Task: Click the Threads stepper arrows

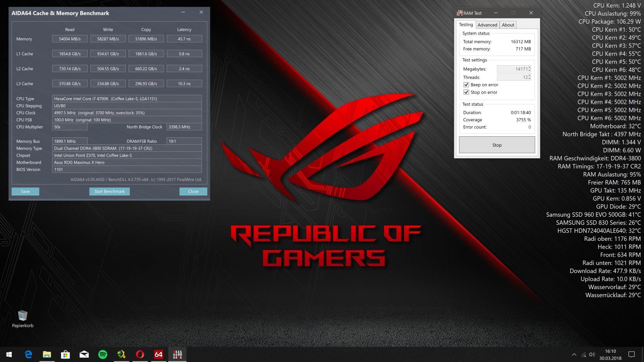Action: (529, 77)
